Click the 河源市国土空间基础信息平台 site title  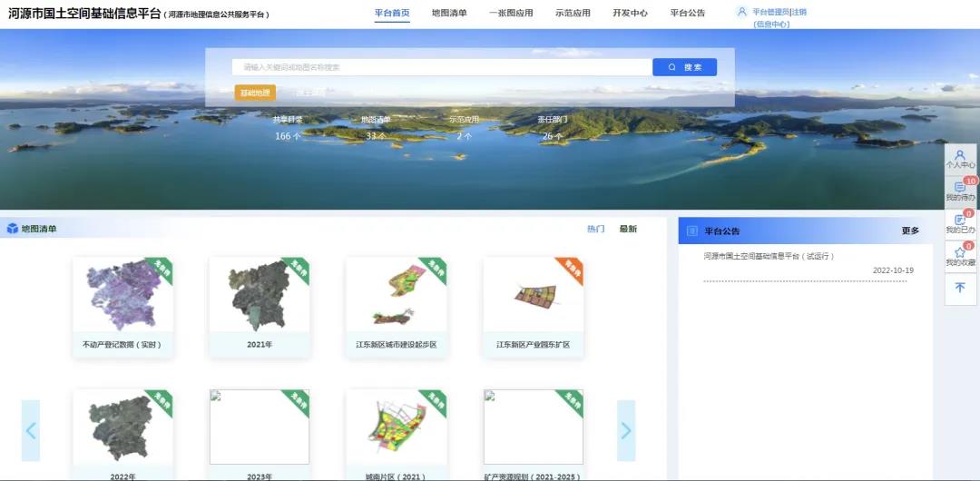(x=84, y=13)
